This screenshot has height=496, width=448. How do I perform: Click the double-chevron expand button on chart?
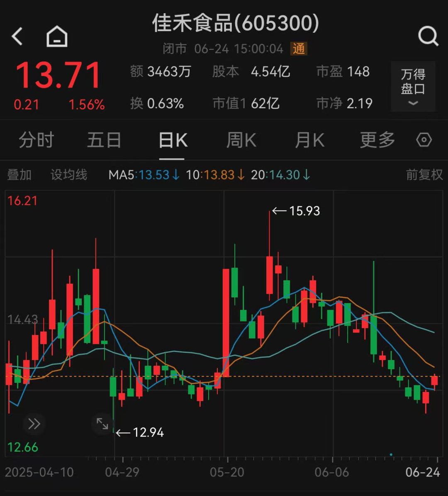coord(34,423)
